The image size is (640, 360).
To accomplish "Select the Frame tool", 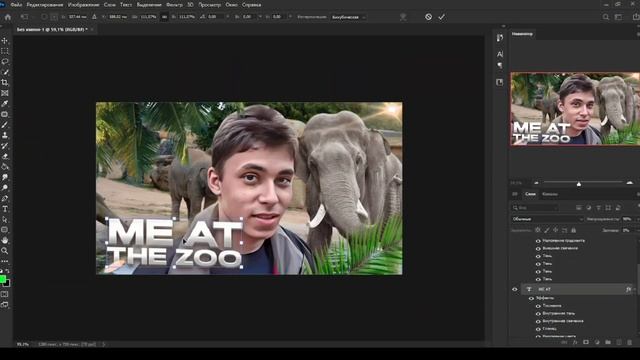I will click(5, 93).
